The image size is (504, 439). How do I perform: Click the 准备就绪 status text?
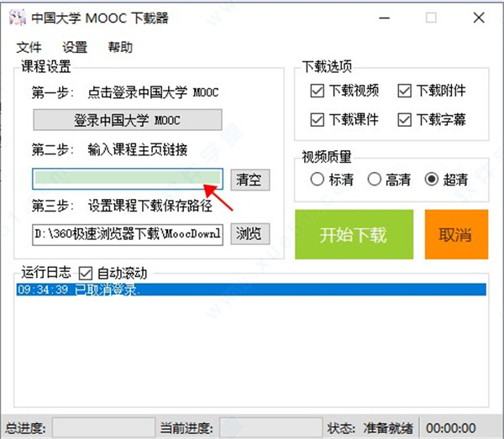click(388, 428)
